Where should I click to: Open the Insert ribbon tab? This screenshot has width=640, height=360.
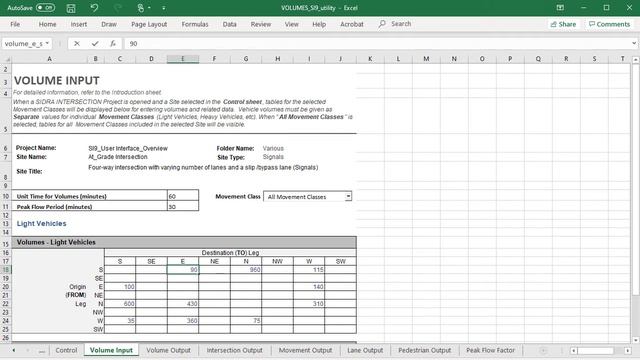[x=79, y=24]
